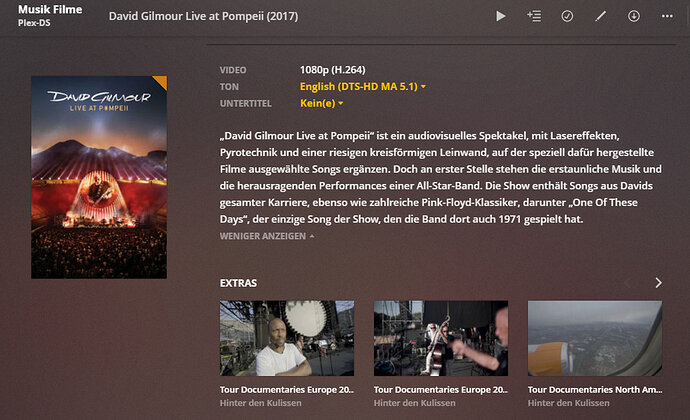Click the 1080p (H.264) video value
The width and height of the screenshot is (690, 420).
[x=333, y=70]
